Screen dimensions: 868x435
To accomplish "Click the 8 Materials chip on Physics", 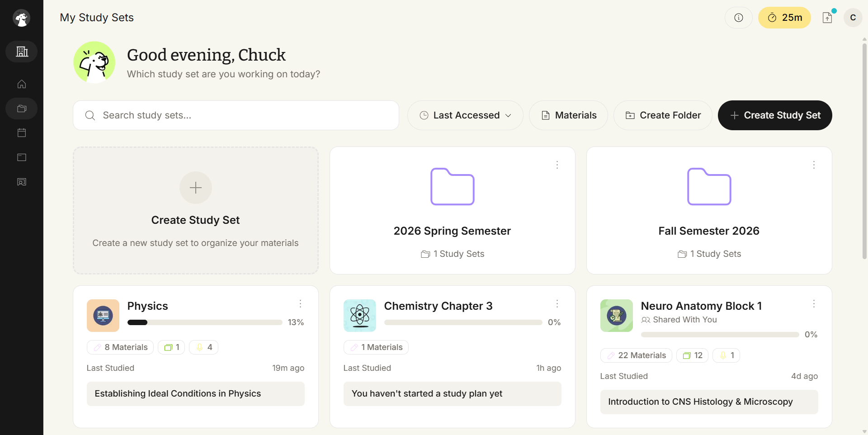I will 120,347.
